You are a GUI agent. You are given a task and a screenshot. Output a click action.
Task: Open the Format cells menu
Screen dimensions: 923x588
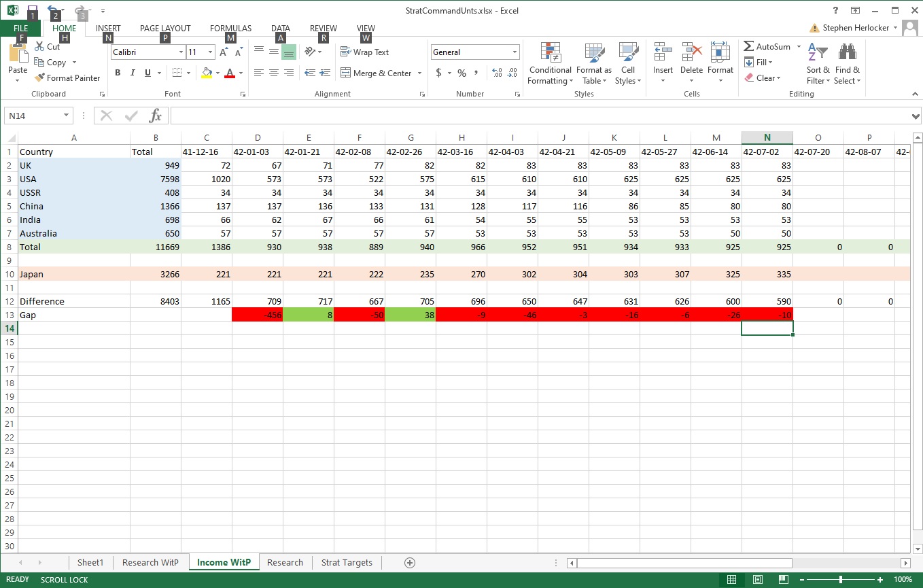tap(720, 63)
